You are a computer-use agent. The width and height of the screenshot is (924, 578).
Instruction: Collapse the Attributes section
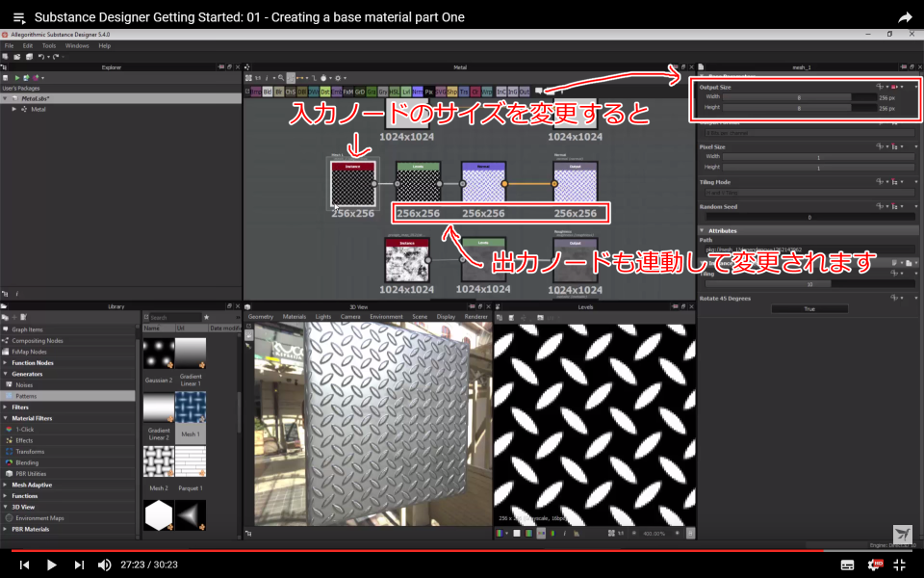[x=702, y=230]
